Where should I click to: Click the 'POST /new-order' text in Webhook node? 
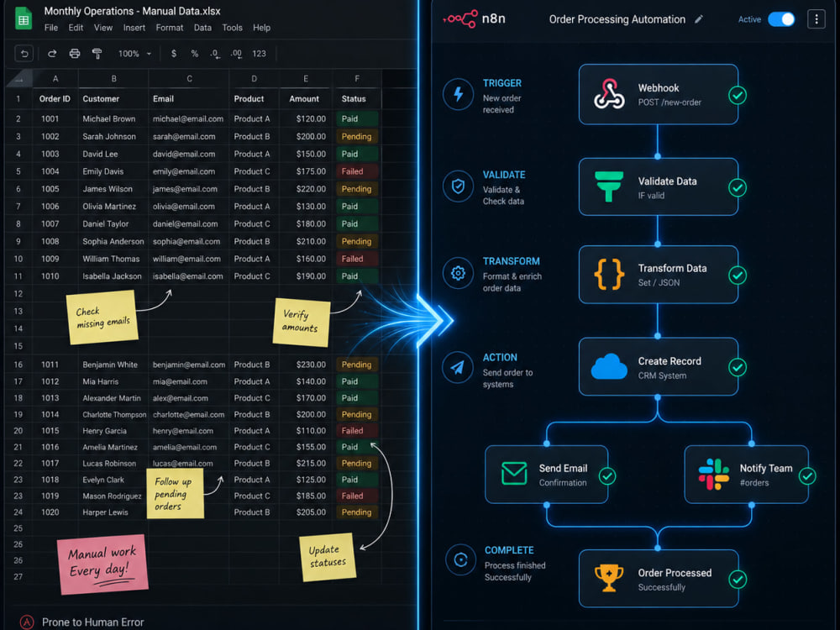[669, 102]
